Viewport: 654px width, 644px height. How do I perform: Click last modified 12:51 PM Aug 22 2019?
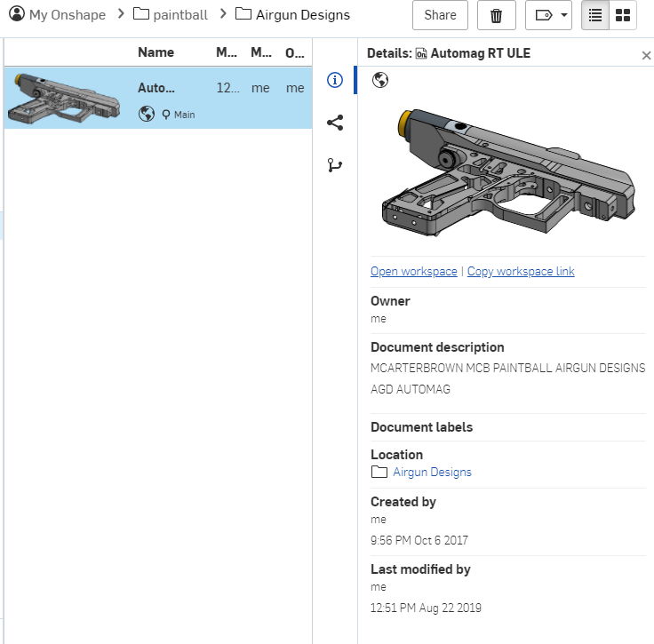[426, 608]
